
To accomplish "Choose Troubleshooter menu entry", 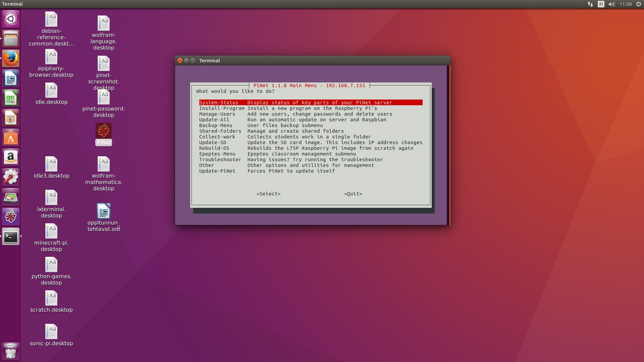I will tap(310, 159).
